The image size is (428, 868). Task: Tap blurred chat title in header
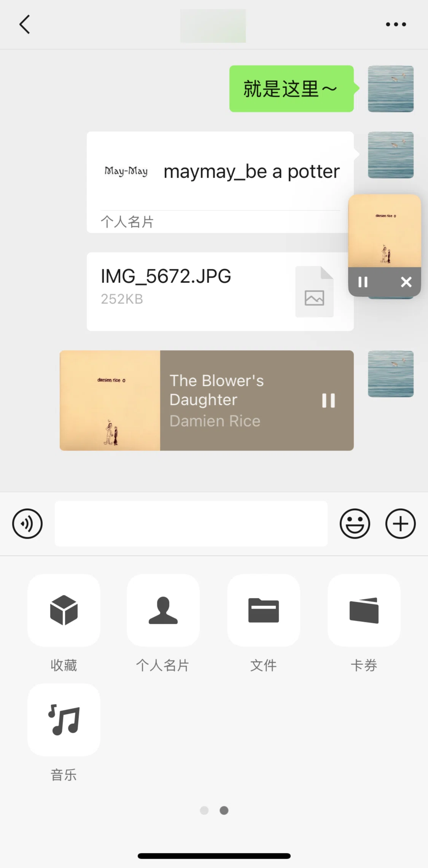[x=213, y=26]
